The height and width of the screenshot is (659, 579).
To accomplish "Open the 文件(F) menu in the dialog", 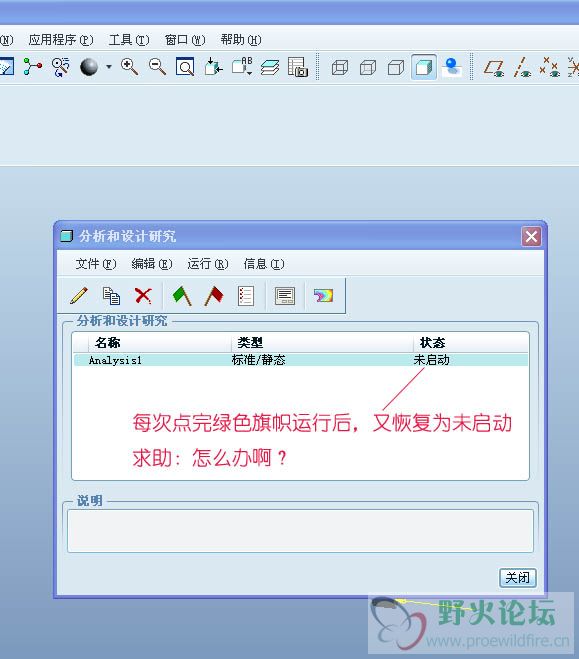I will point(95,264).
